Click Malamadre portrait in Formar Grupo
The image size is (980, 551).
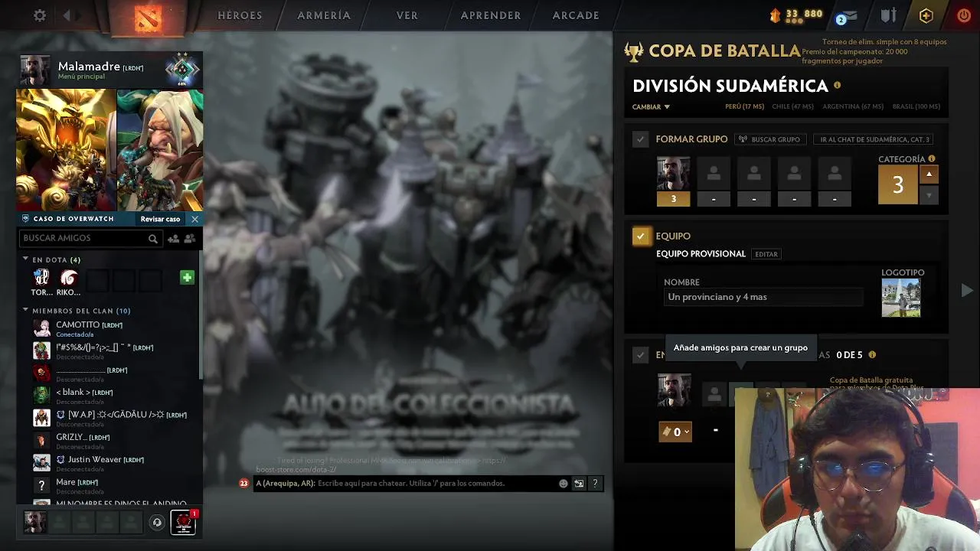673,174
